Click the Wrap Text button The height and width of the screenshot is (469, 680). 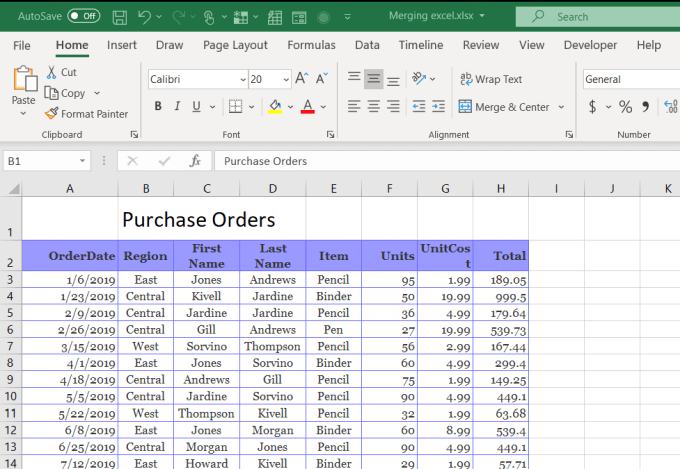[491, 79]
